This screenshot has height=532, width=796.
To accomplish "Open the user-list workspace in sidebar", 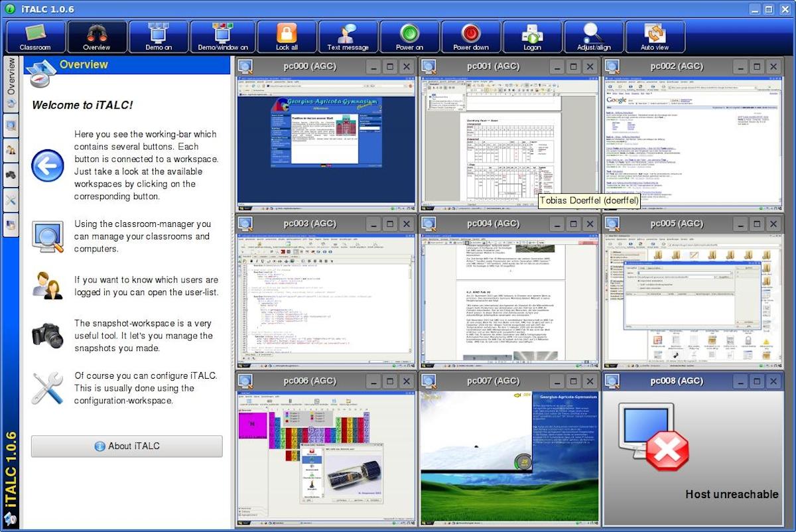I will 11,151.
